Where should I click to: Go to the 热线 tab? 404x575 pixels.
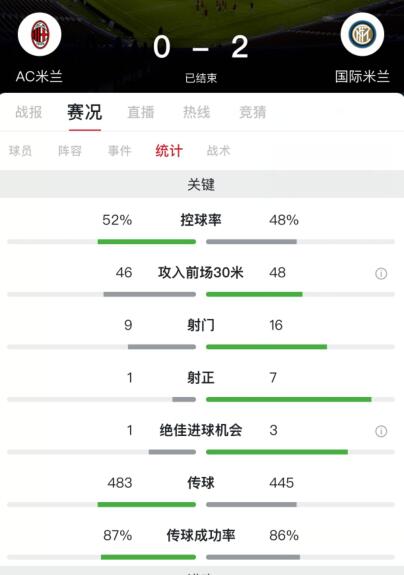point(197,112)
